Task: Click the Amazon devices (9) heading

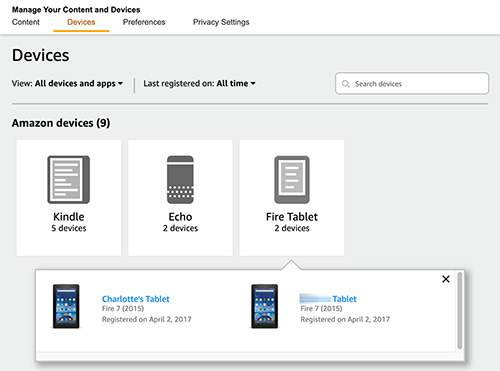Action: click(x=61, y=123)
